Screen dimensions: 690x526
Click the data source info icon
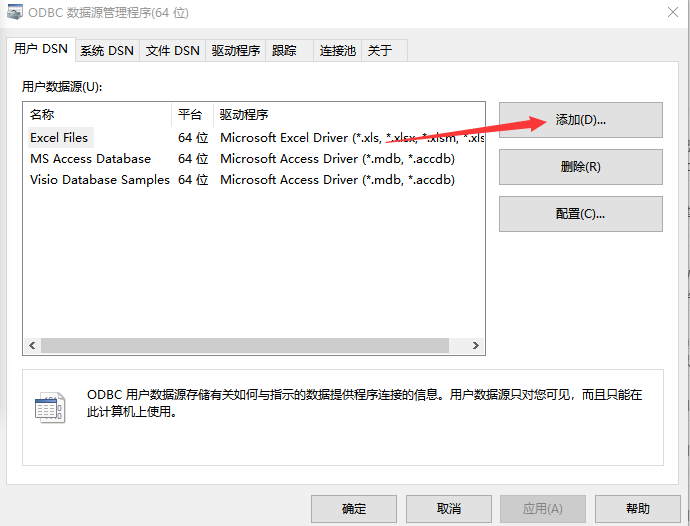(49, 408)
